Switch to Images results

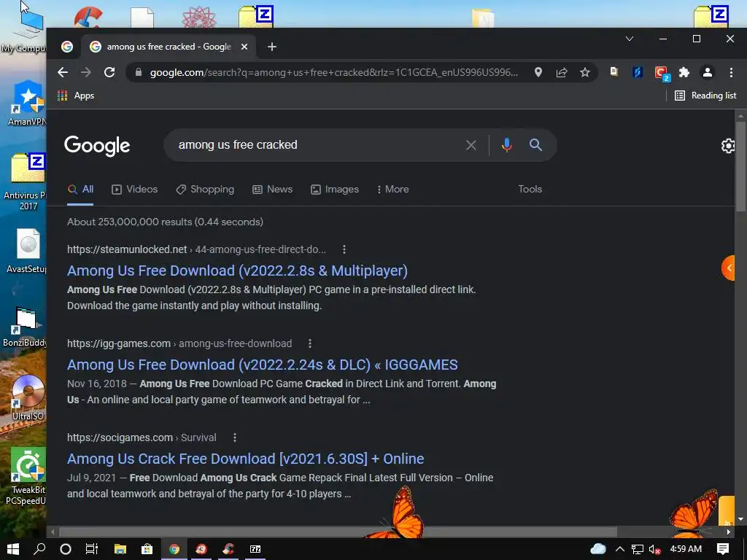(334, 190)
